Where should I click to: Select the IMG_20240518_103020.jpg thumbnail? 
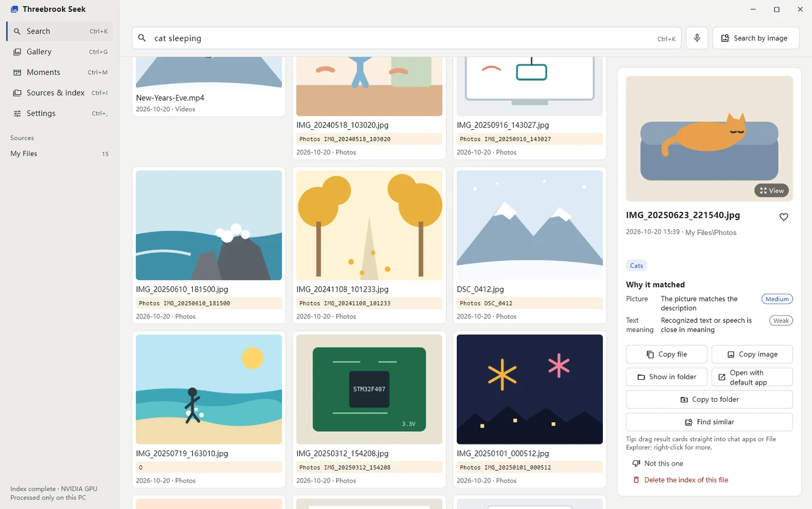369,86
